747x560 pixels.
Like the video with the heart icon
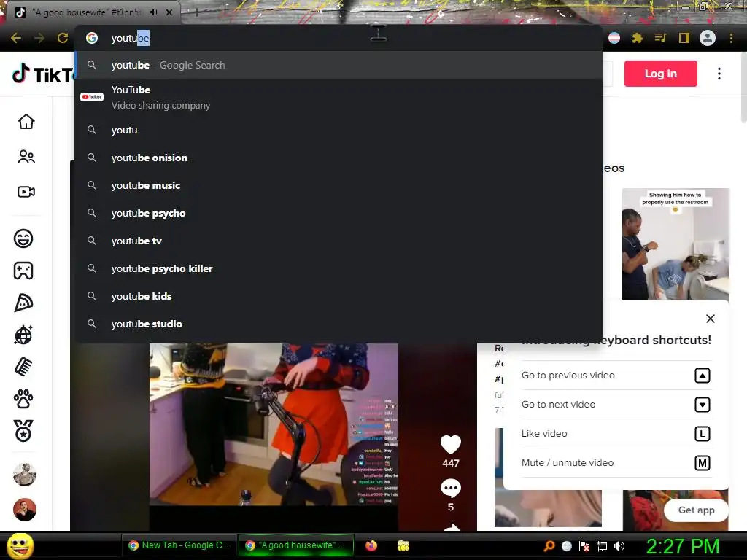451,444
